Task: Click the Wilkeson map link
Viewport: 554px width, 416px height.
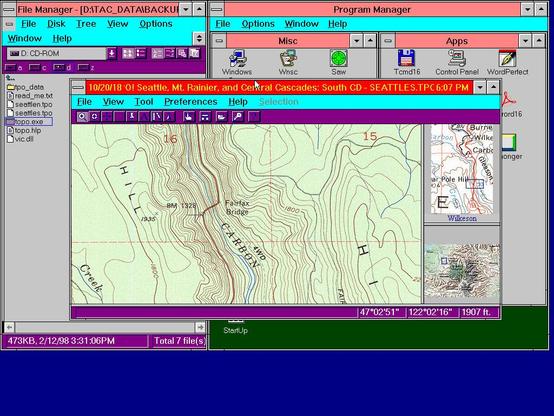Action: tap(462, 218)
